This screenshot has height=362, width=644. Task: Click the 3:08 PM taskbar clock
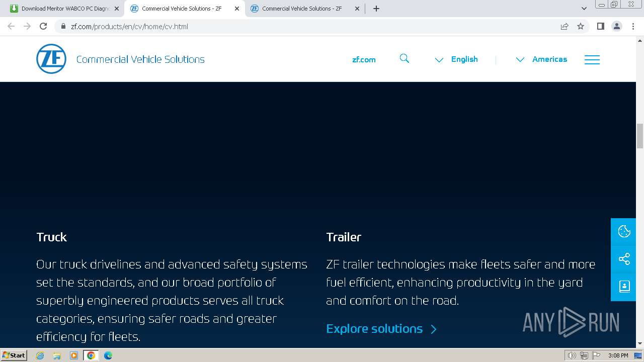pos(618,355)
